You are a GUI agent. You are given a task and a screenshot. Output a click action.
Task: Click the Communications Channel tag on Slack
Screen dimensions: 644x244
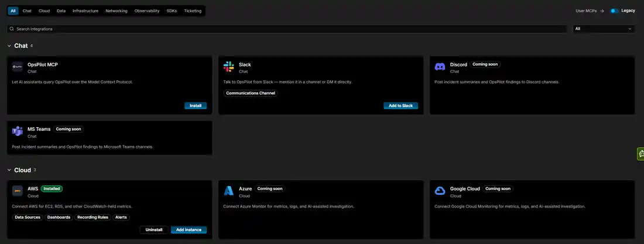pyautogui.click(x=251, y=93)
